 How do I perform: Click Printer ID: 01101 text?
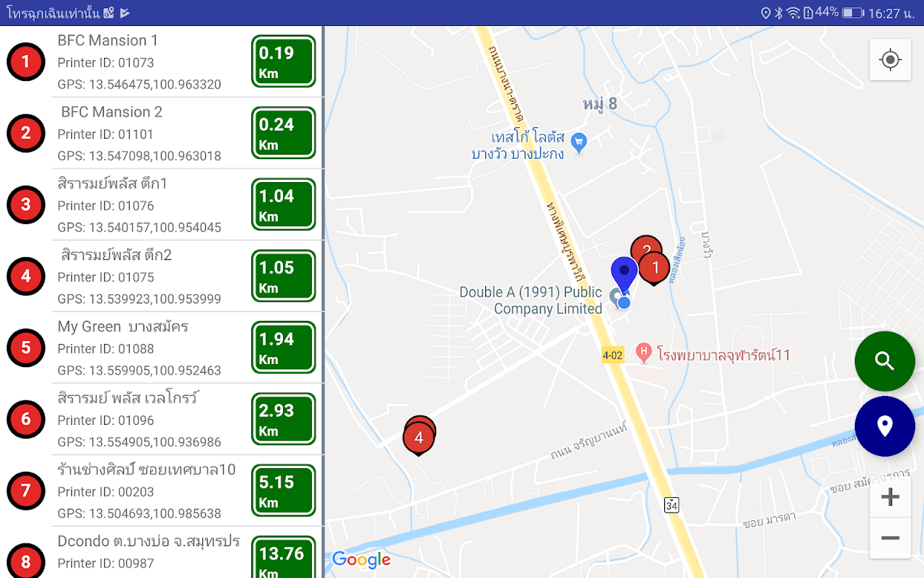(105, 134)
